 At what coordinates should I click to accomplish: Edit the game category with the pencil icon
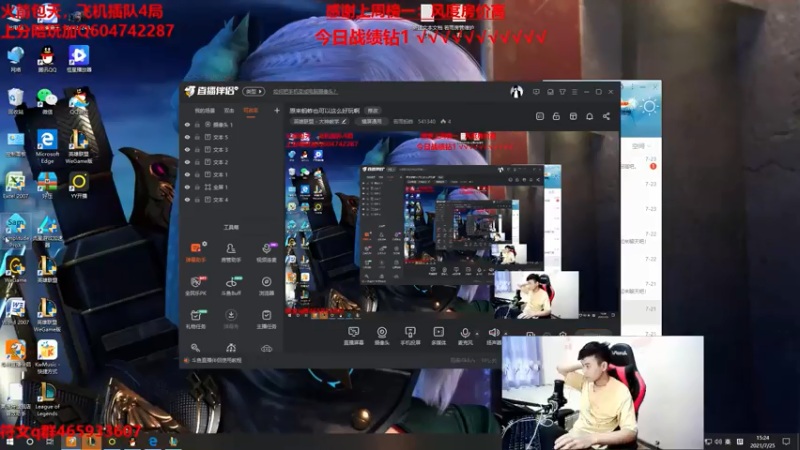point(344,121)
